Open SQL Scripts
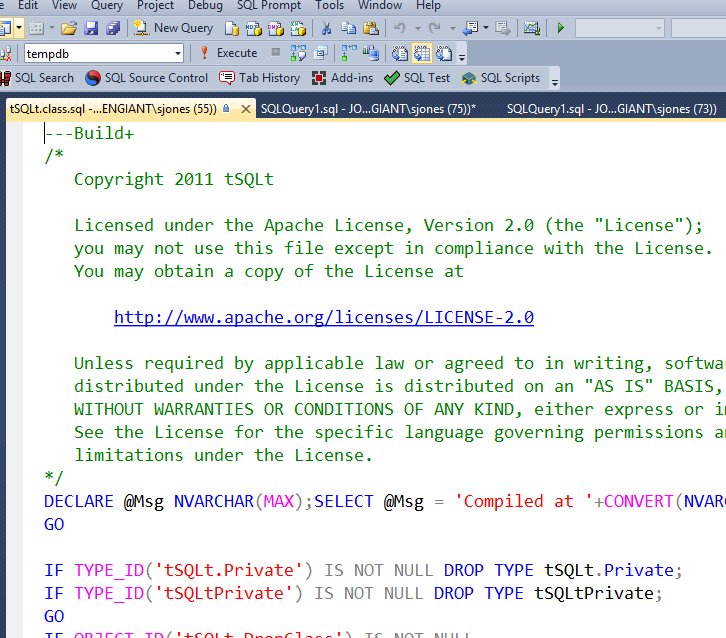This screenshot has width=726, height=638. [501, 78]
